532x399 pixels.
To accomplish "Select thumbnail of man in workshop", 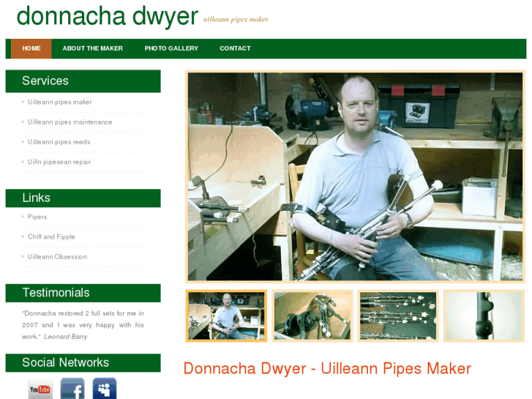I will (x=226, y=316).
